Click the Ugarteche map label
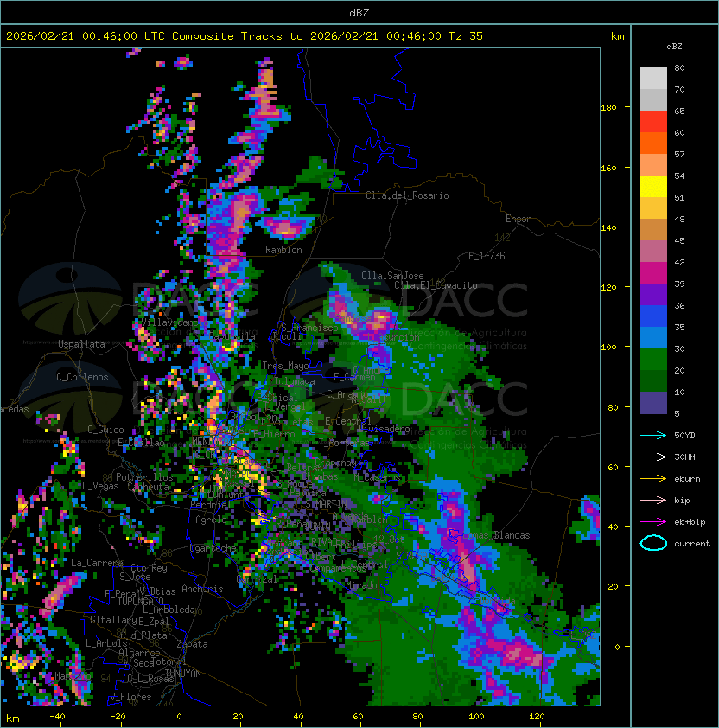The width and height of the screenshot is (719, 728). (x=213, y=548)
